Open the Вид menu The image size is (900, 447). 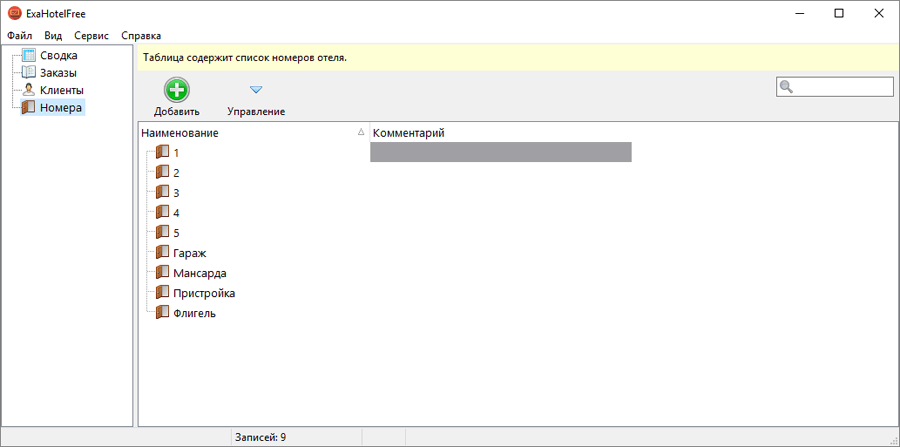[x=53, y=36]
